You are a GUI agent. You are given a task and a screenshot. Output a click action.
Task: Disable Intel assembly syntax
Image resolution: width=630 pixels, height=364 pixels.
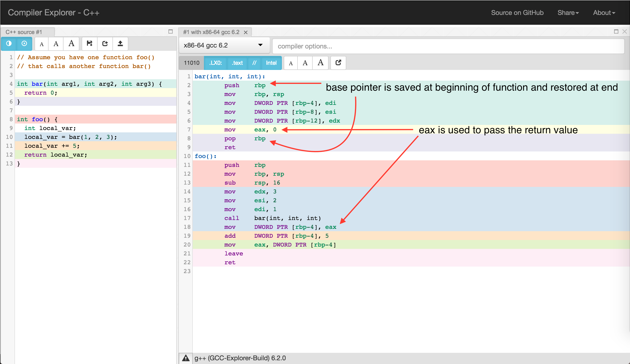coord(271,63)
